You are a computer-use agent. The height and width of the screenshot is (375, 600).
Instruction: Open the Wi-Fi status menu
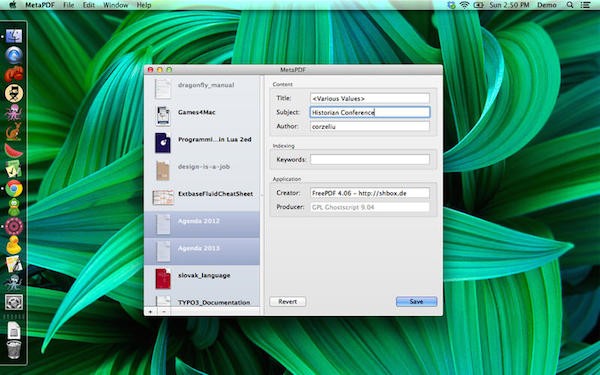[465, 5]
